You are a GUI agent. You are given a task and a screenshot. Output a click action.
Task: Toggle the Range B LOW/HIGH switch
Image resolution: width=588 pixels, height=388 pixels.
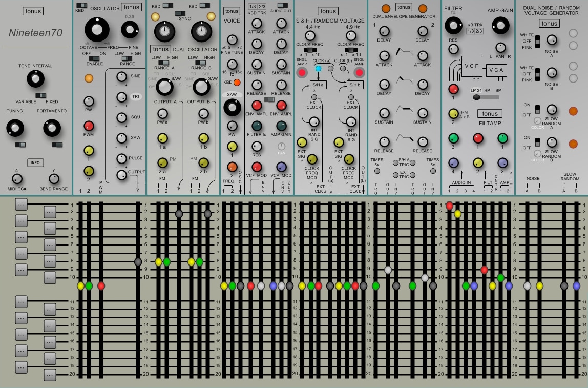200,63
